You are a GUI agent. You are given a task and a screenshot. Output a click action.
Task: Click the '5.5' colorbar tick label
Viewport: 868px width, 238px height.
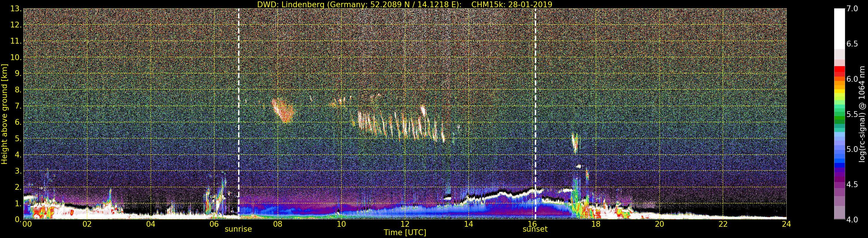tap(852, 114)
